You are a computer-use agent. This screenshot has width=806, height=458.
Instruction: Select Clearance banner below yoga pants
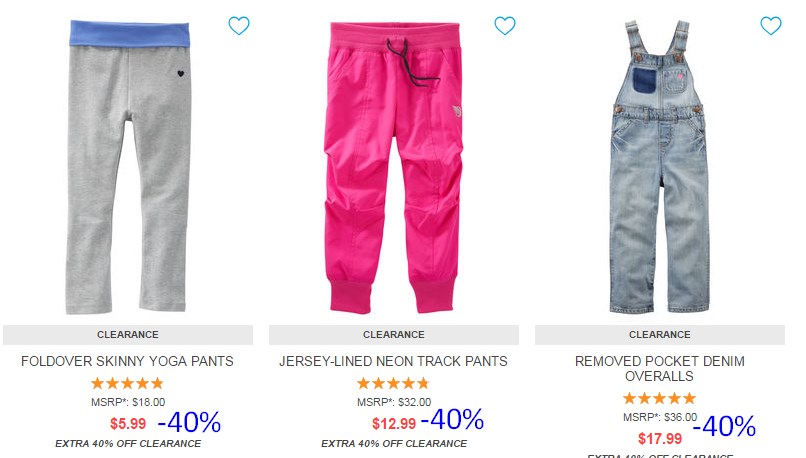[x=128, y=335]
